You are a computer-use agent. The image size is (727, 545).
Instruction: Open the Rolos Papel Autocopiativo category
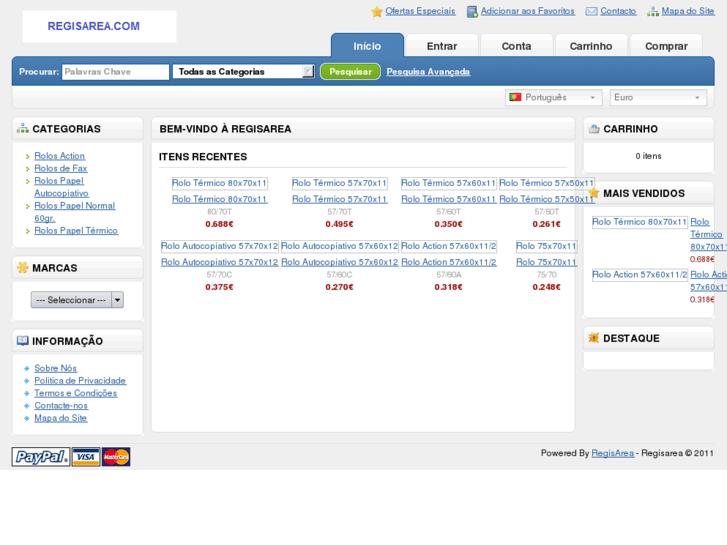click(61, 187)
